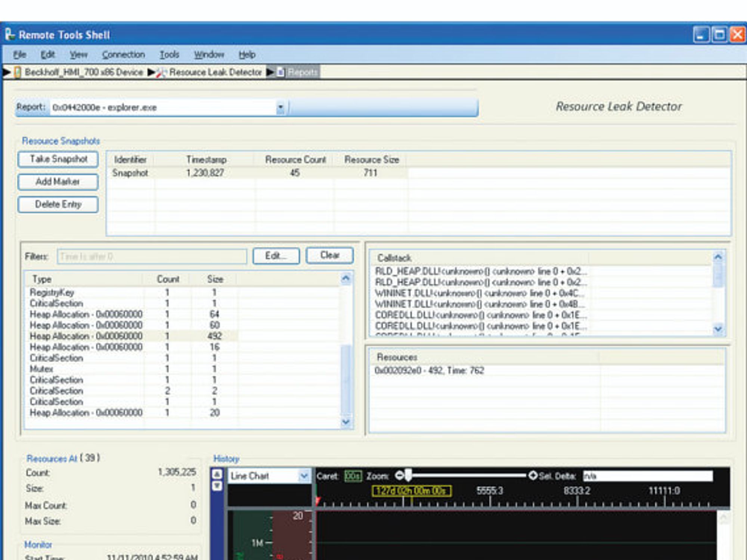Click the resource list scroll down arrow

click(x=346, y=422)
